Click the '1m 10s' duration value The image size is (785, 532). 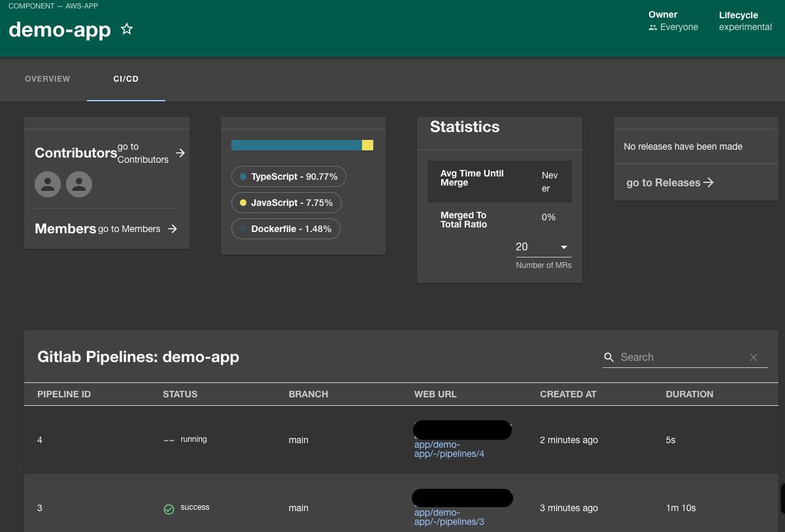[x=681, y=508]
